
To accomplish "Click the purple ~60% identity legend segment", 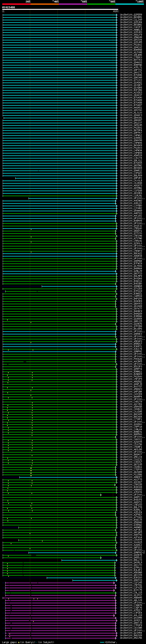I will click(73, 4).
